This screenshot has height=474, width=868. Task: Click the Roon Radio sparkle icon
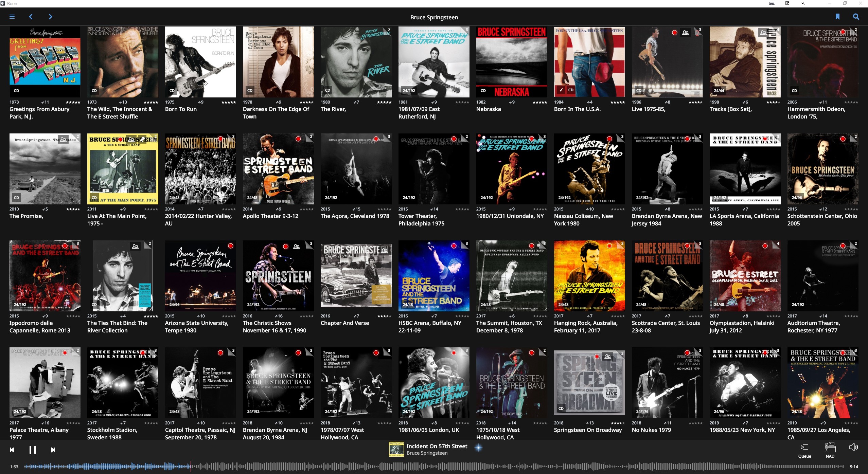click(x=478, y=448)
